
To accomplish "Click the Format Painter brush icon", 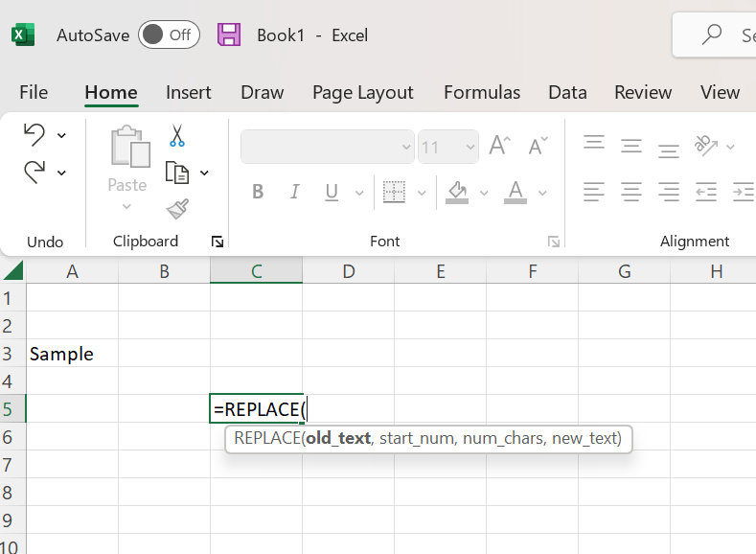I will click(177, 209).
